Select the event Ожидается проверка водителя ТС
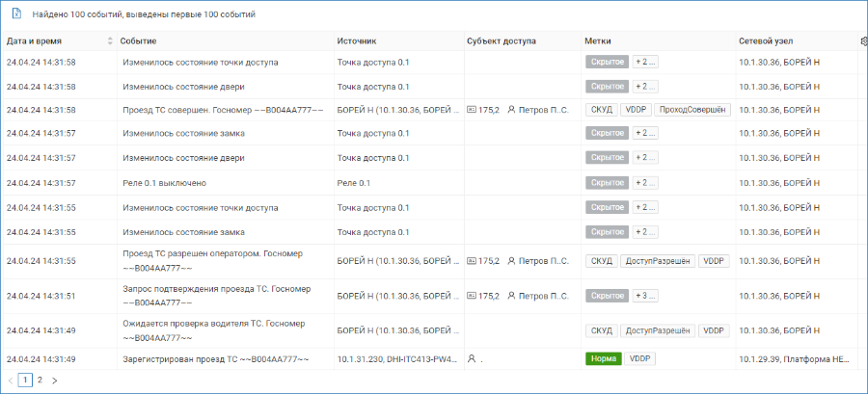The width and height of the screenshot is (868, 394). tap(213, 331)
